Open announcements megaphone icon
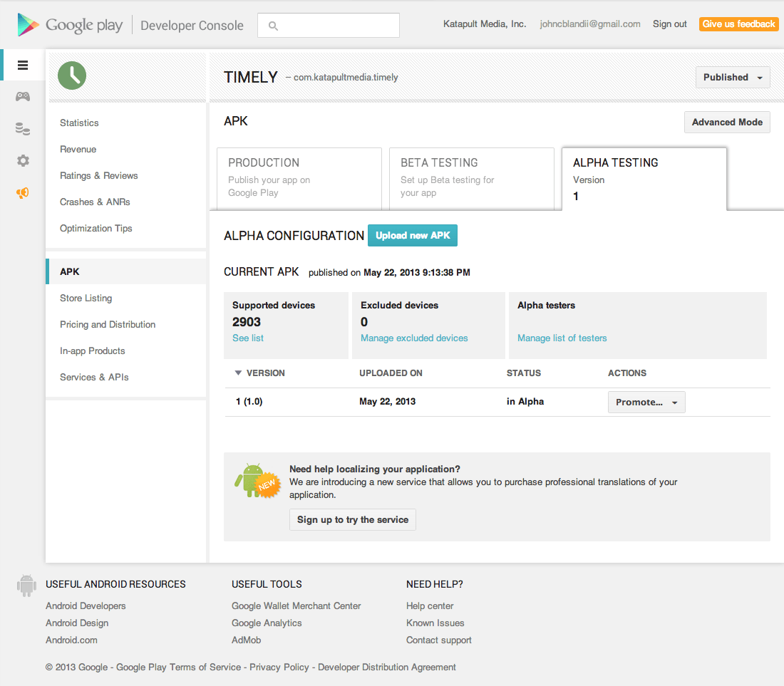Viewport: 784px width, 686px height. (23, 193)
